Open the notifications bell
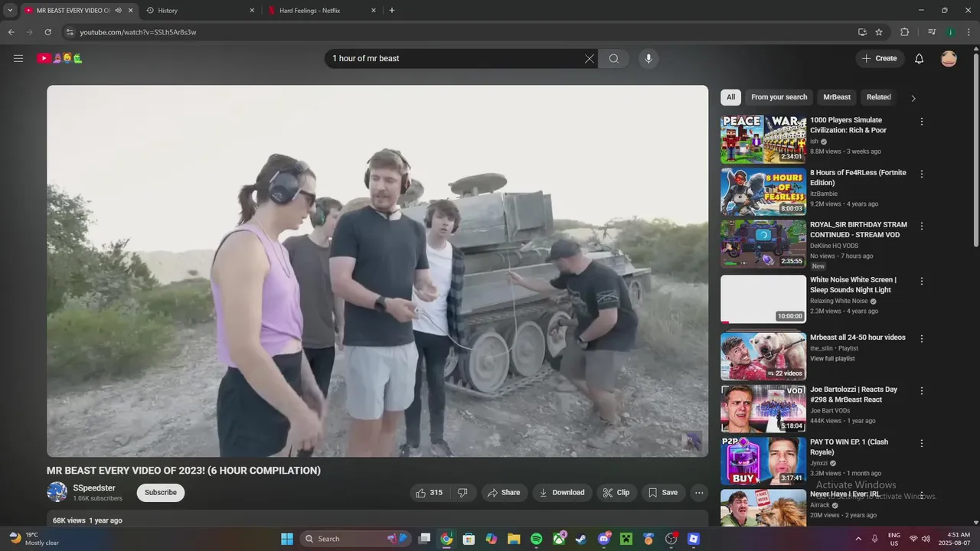This screenshot has width=980, height=551. [x=920, y=59]
